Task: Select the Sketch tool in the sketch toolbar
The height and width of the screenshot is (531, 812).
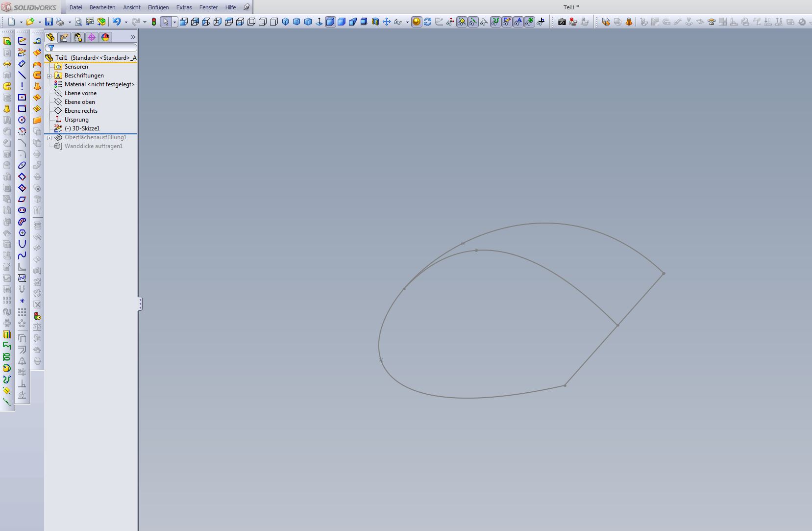Action: click(22, 42)
